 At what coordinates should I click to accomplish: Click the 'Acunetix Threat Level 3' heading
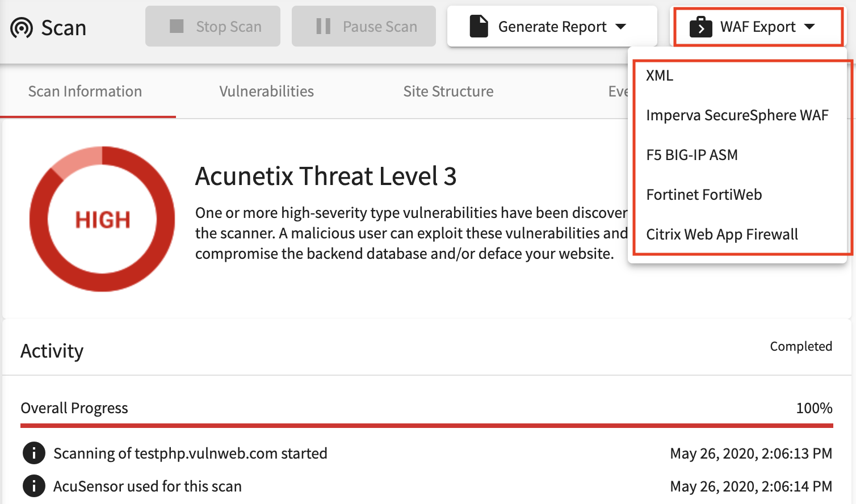click(326, 176)
